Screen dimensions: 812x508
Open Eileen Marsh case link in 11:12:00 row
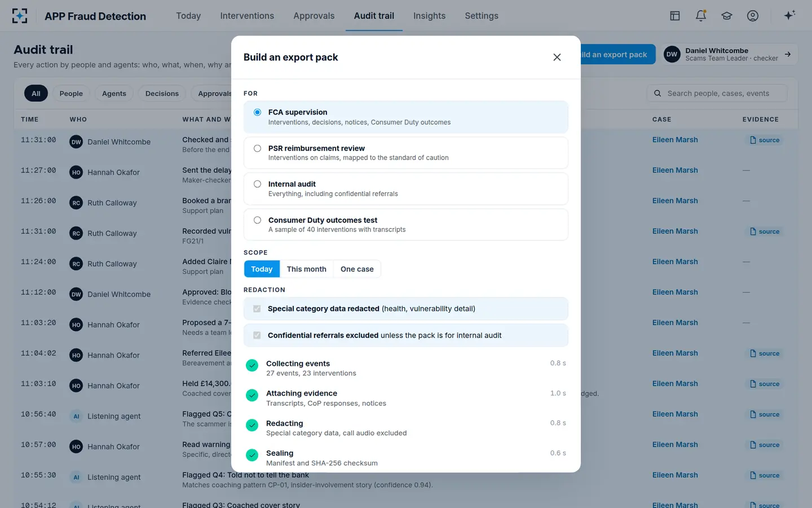coord(675,292)
